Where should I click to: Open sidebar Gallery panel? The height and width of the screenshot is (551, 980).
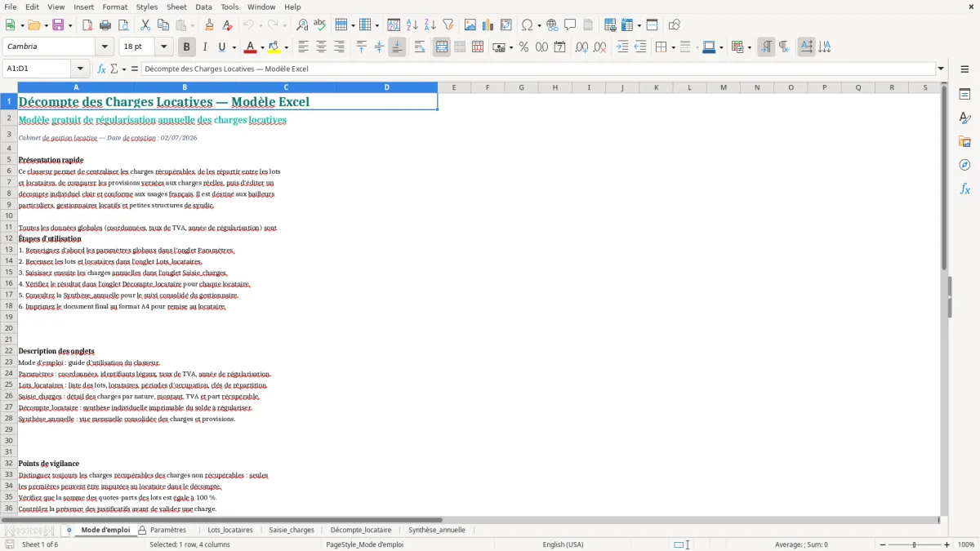click(x=964, y=142)
